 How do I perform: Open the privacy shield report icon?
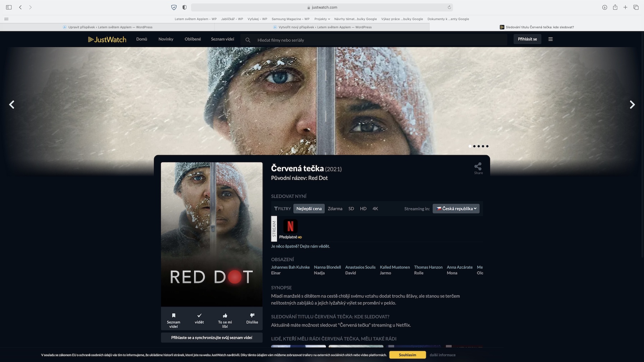click(174, 7)
